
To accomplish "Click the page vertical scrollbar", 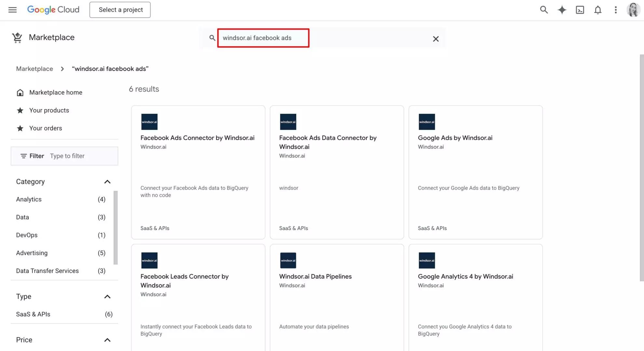I will coord(641,168).
